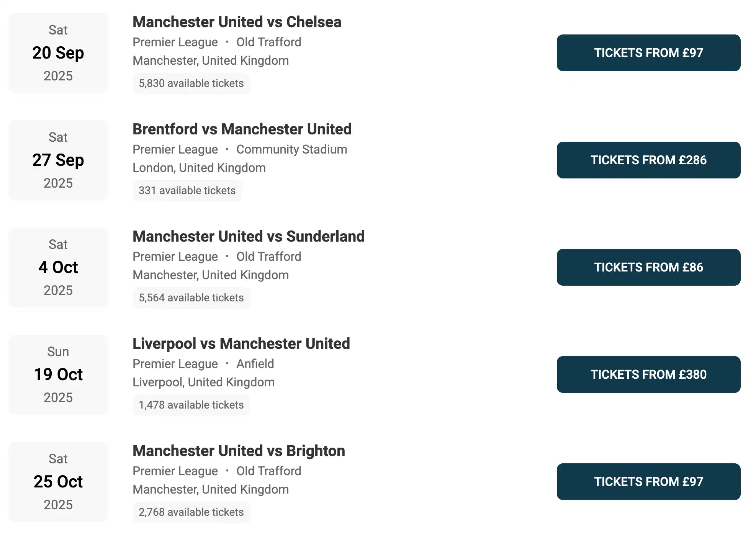Click 'TICKETS FROM £286' for Brentford match

pos(648,160)
